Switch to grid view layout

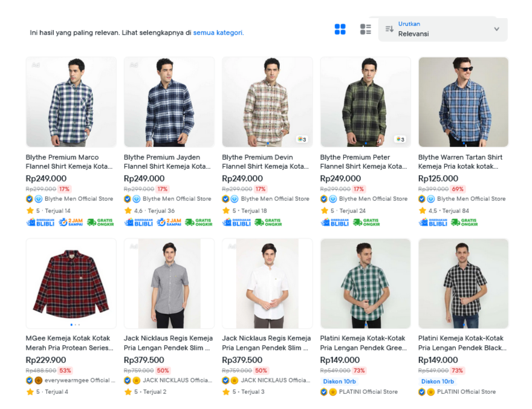coord(340,30)
